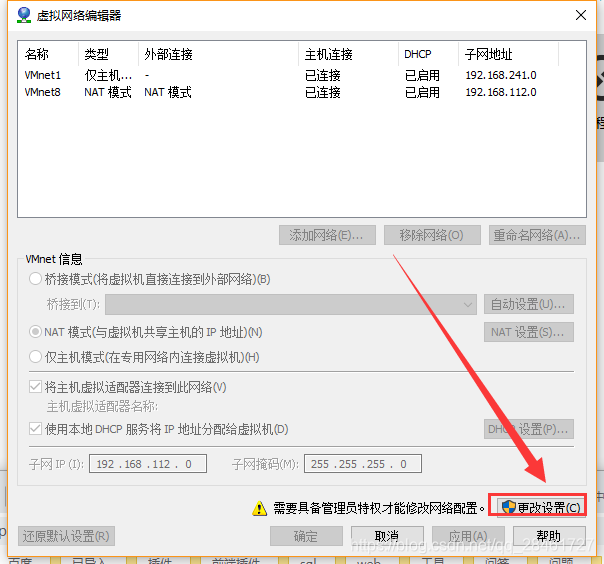This screenshot has height=564, width=604.
Task: Select the VMnet1 row
Action: click(x=302, y=75)
